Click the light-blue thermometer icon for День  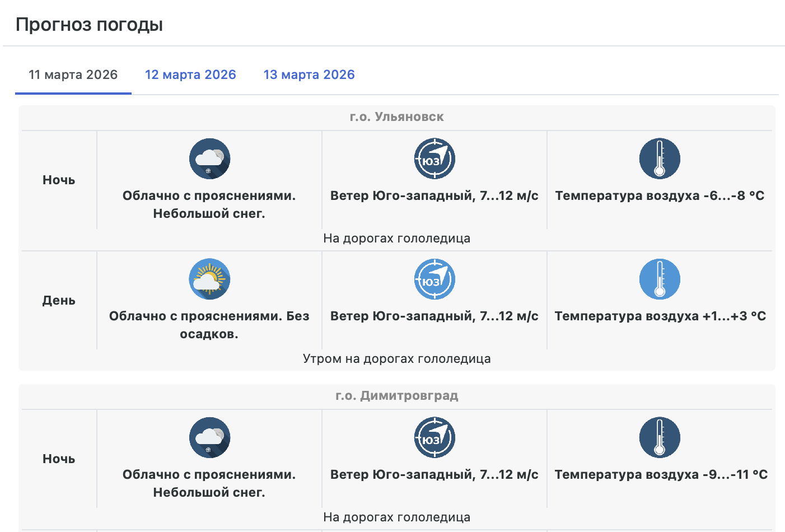660,279
